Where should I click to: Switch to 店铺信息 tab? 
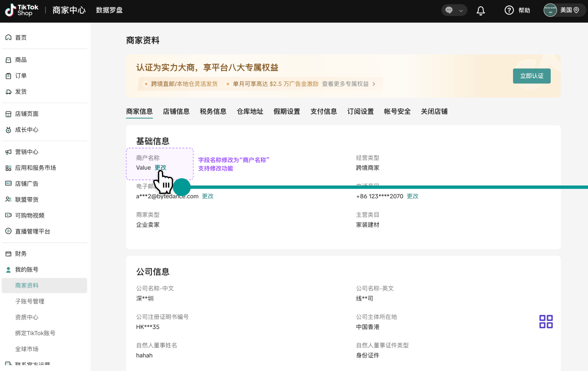[176, 111]
